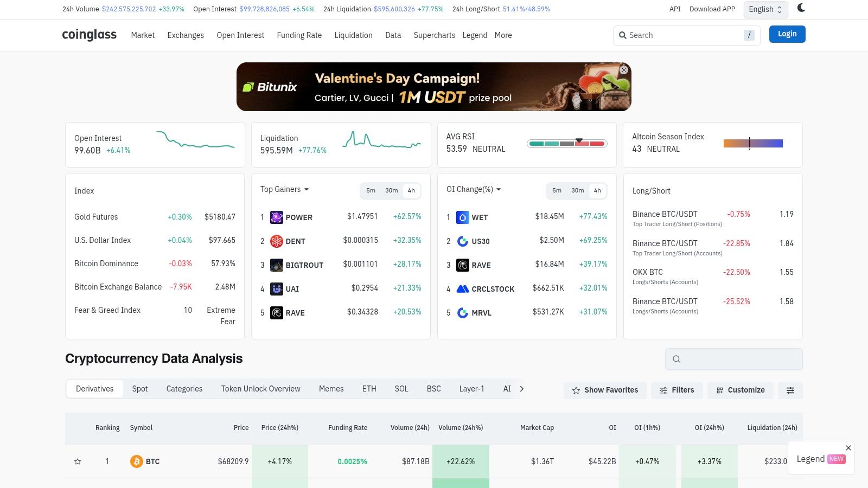The height and width of the screenshot is (488, 868).
Task: Click the Altcoin Season Index gradient bar
Action: click(753, 143)
